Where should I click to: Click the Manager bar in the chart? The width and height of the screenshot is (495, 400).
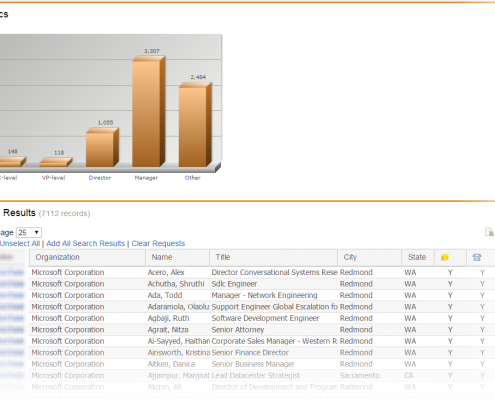click(148, 112)
